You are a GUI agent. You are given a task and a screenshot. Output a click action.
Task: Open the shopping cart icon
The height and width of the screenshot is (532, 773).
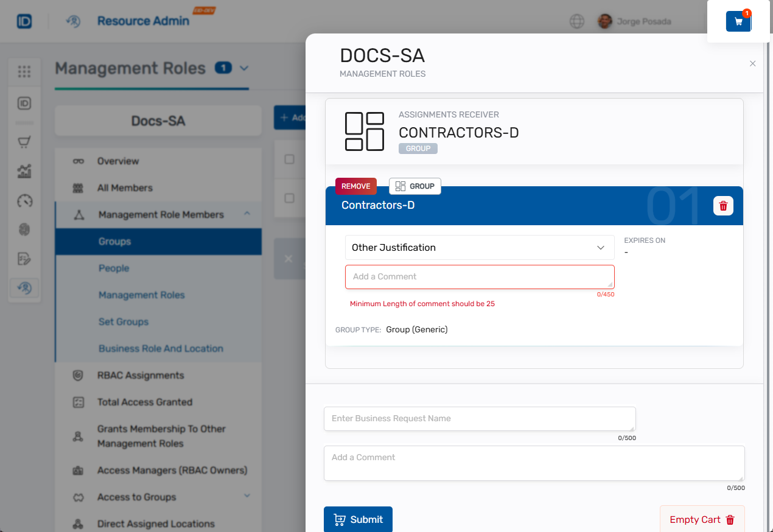[x=738, y=21]
